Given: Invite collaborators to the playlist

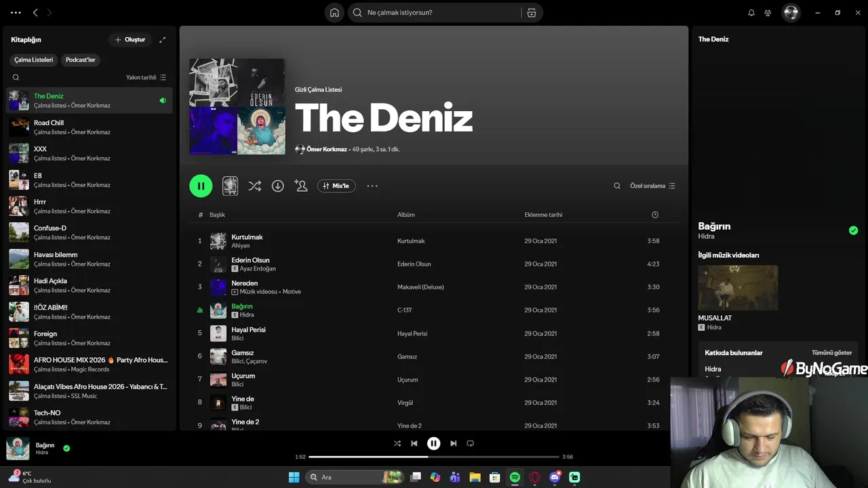Looking at the screenshot, I should (x=301, y=186).
